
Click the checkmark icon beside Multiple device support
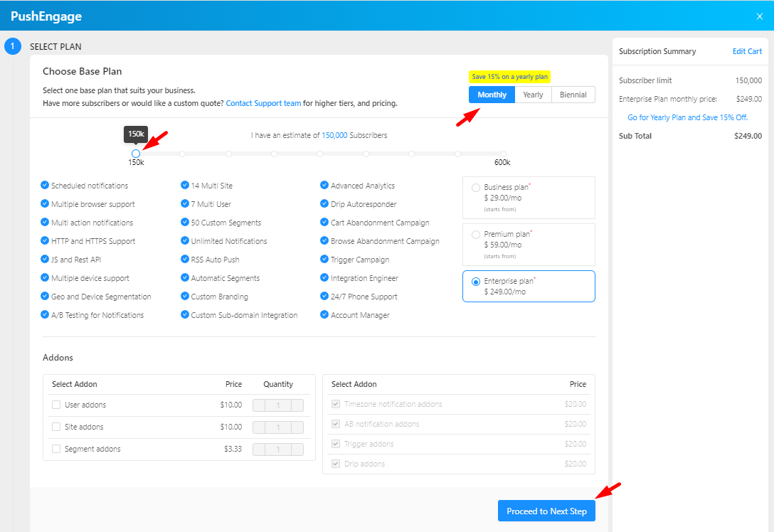coord(45,278)
